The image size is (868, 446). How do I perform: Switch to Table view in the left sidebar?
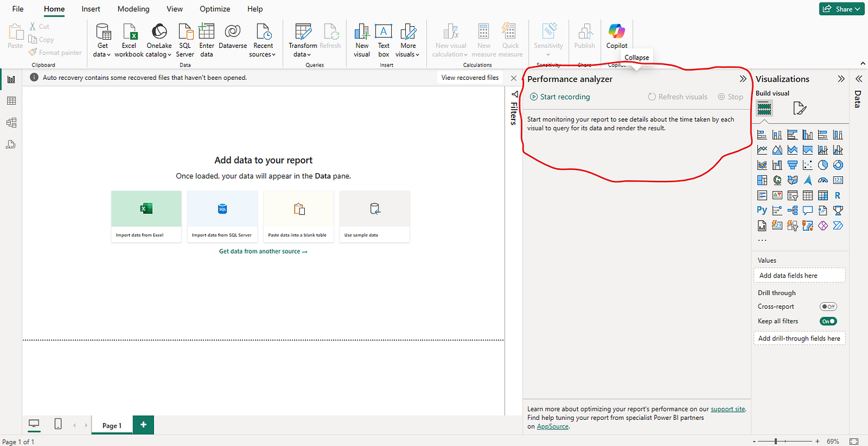click(10, 100)
